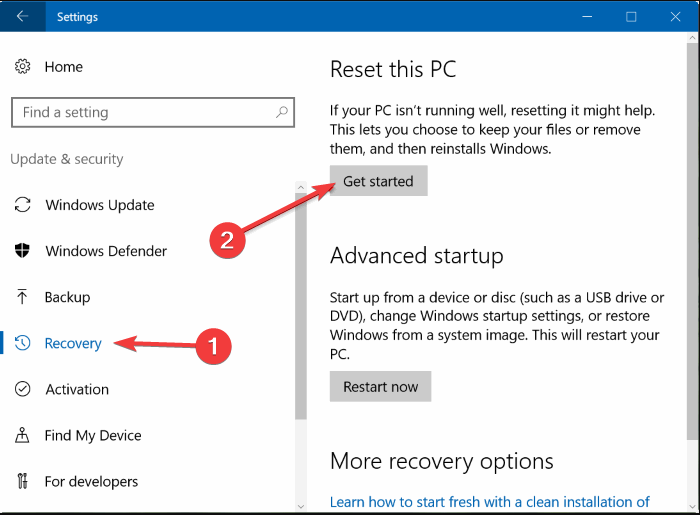Select the Backup upload arrow icon
This screenshot has height=515, width=700.
coord(22,297)
